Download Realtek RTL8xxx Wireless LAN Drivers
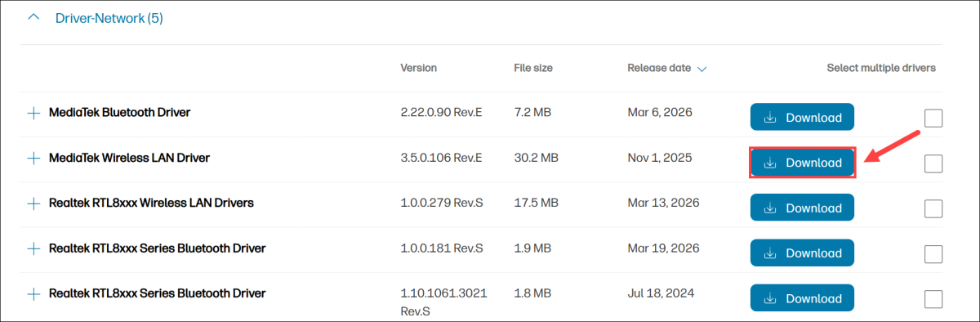This screenshot has width=980, height=322. pos(802,208)
